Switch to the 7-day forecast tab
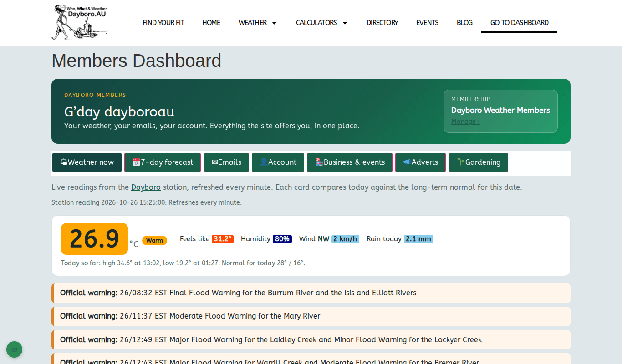The image size is (622, 364). [x=163, y=162]
